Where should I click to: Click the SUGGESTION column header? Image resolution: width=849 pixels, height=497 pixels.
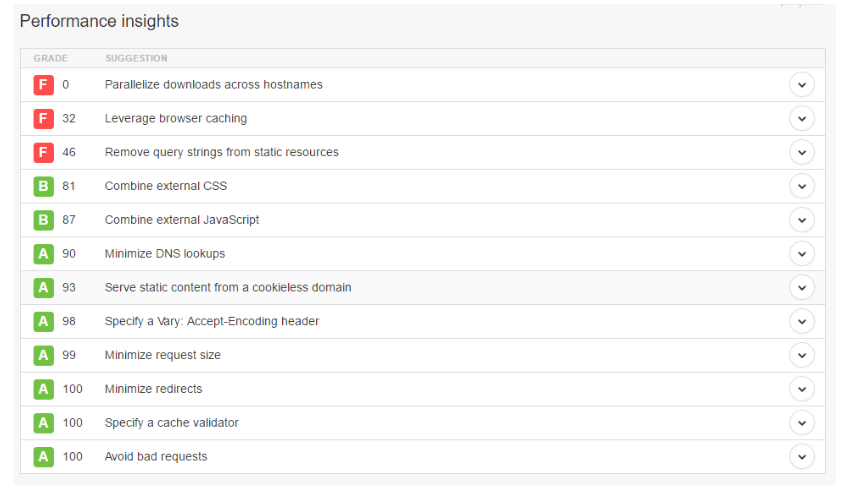(x=136, y=58)
